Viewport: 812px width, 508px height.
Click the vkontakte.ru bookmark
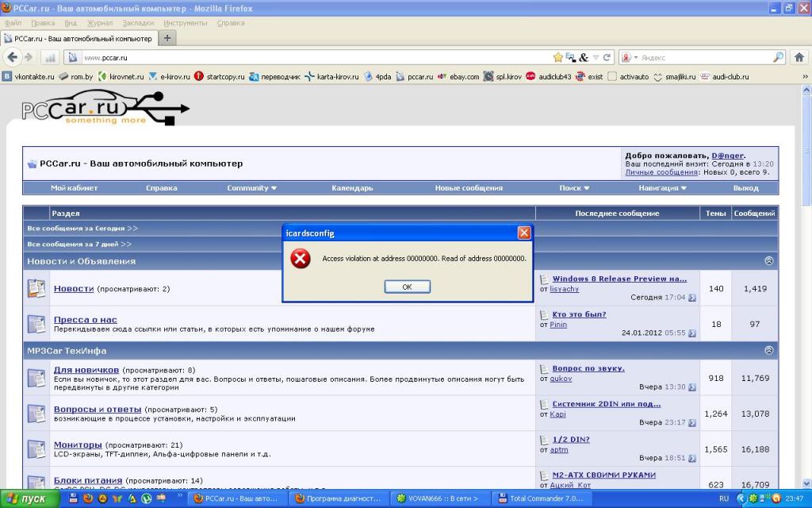(29, 77)
